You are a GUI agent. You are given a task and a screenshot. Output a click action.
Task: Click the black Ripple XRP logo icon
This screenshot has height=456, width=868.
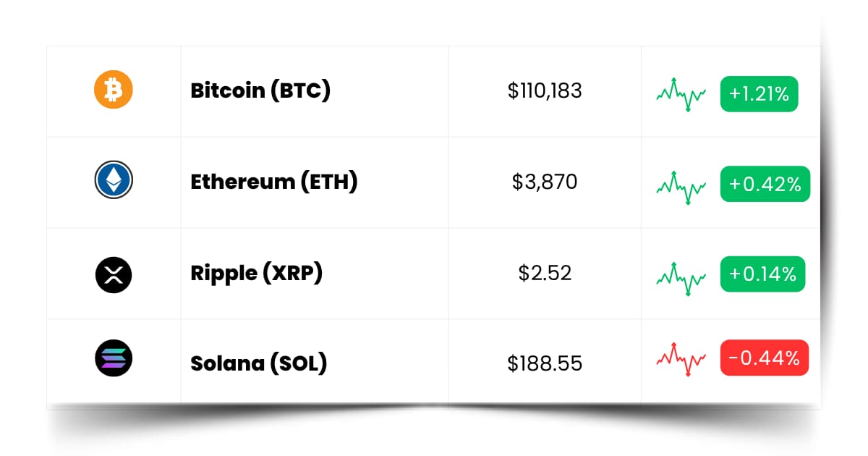click(114, 274)
